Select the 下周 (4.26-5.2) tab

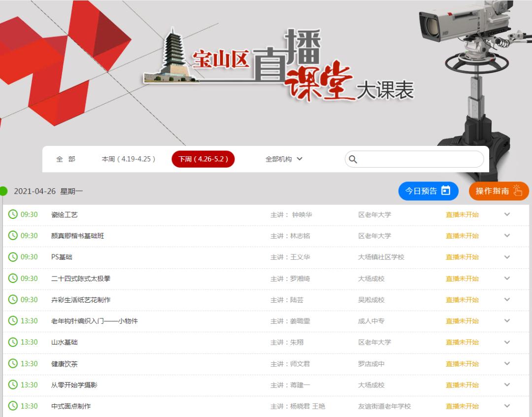[203, 159]
